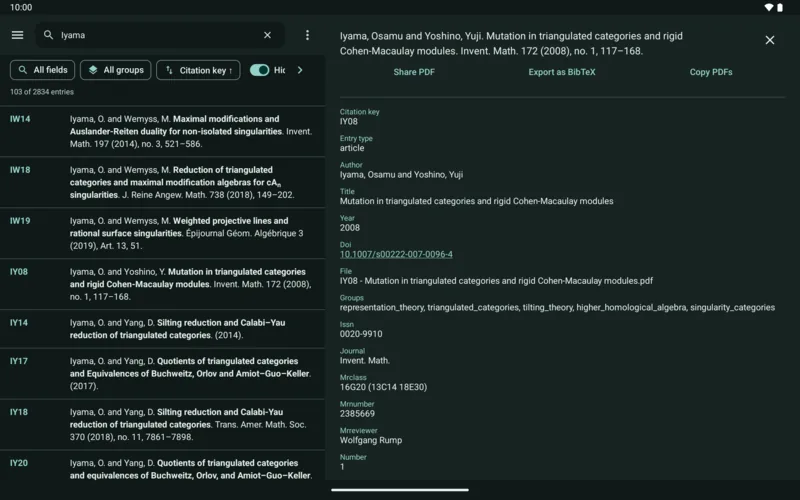The image size is (800, 500).
Task: Select entry IY20 Quotients of triangulated categories
Action: point(162,465)
